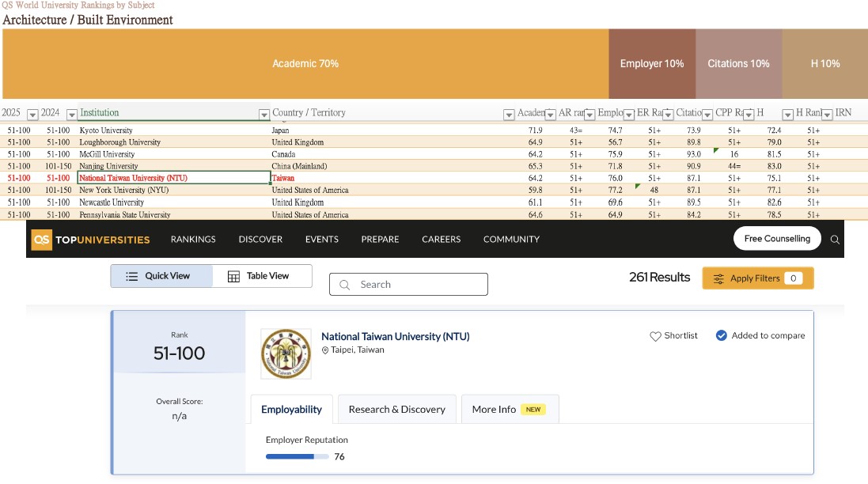Click the Employer Reputation progress bar

[298, 457]
